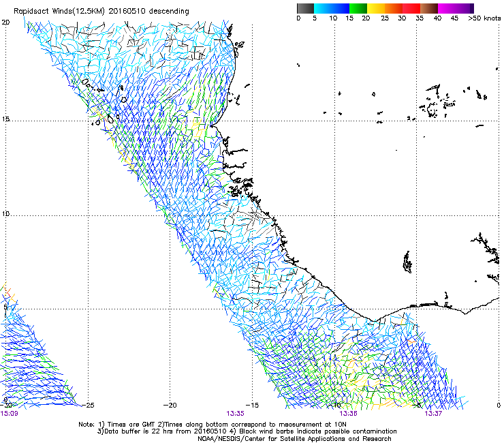Click the longitude '-15' label on the bottom axis

pyautogui.click(x=252, y=405)
